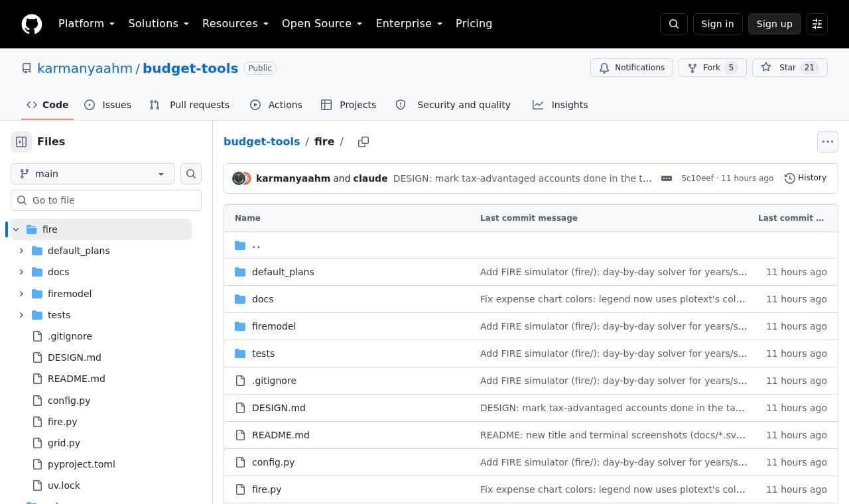The height and width of the screenshot is (504, 849).
Task: Select uv.lock in the file tree
Action: click(x=64, y=485)
